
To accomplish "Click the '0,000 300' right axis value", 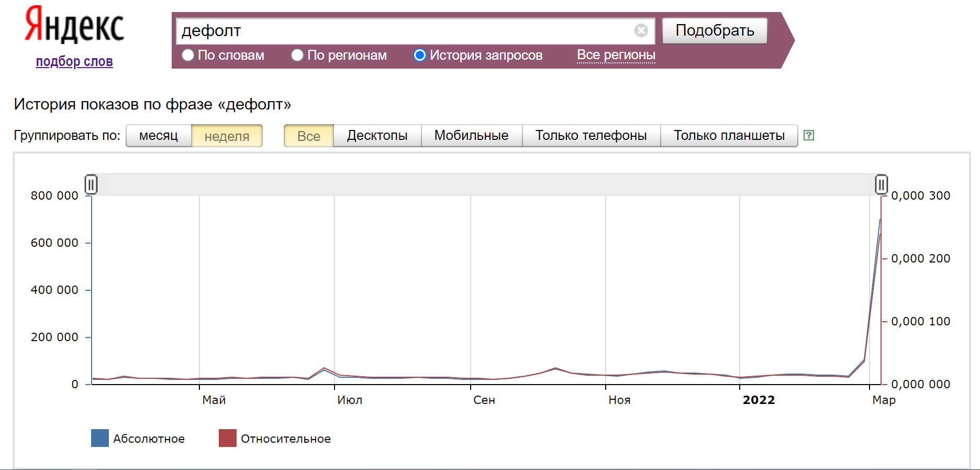I will click(x=921, y=195).
